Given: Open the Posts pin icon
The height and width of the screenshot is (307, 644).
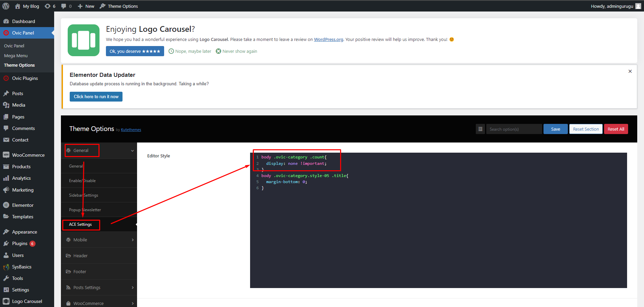Looking at the screenshot, I should [6, 93].
